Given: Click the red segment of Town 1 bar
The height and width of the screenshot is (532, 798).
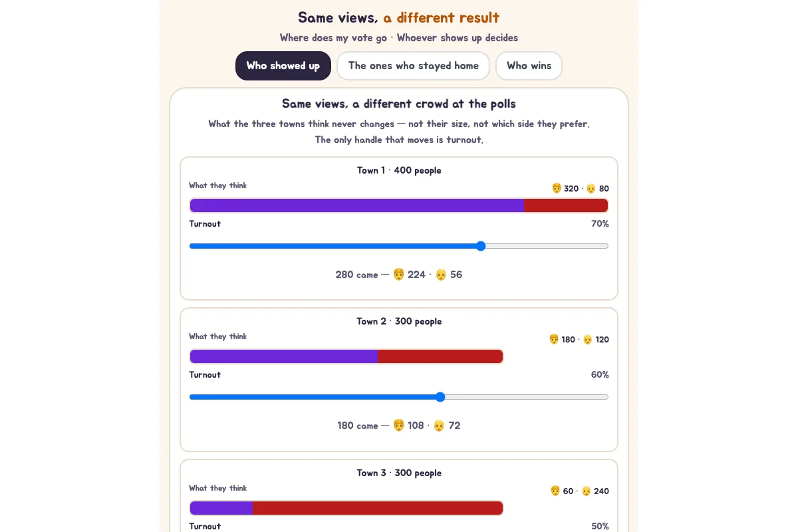Looking at the screenshot, I should tap(566, 205).
